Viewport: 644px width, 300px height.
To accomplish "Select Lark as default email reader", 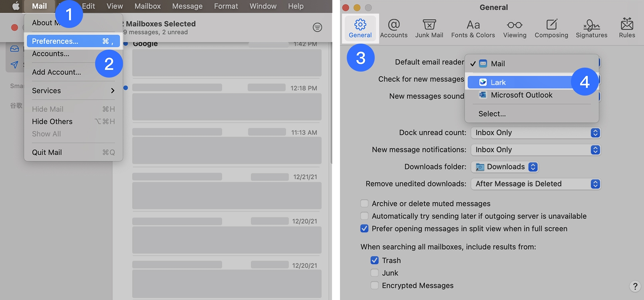I will (x=532, y=82).
